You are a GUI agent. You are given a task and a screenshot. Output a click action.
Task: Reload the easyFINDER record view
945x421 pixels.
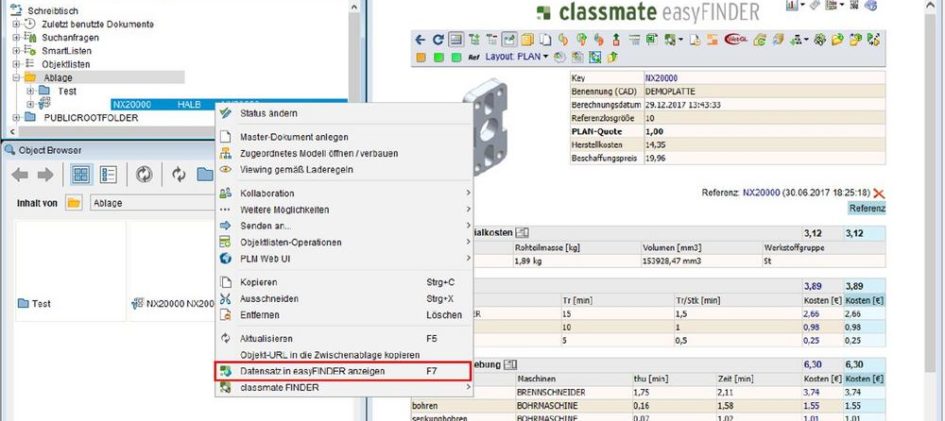[438, 40]
